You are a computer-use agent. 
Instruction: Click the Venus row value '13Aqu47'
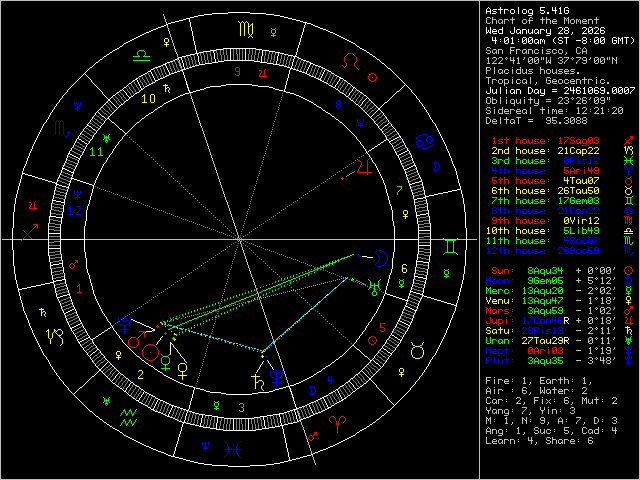542,301
